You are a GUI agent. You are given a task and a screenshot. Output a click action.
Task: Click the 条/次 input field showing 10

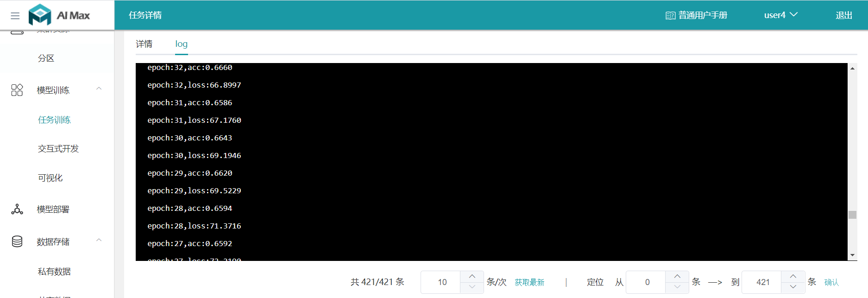click(x=441, y=282)
